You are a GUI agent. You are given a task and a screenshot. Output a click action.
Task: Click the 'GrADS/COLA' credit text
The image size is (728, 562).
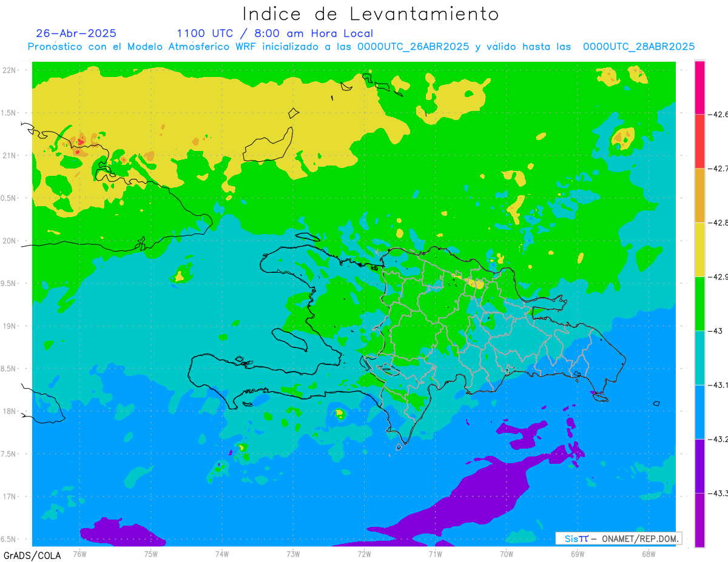tap(32, 555)
